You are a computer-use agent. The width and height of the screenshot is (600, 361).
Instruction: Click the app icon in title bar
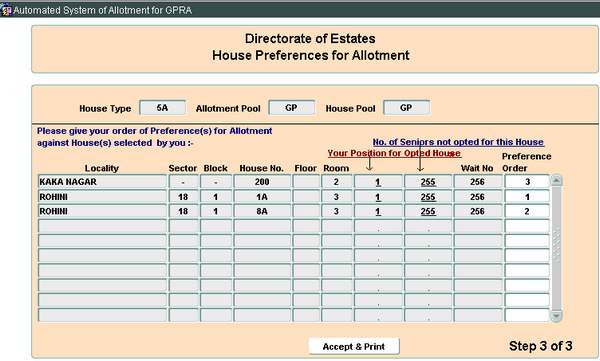6,10
